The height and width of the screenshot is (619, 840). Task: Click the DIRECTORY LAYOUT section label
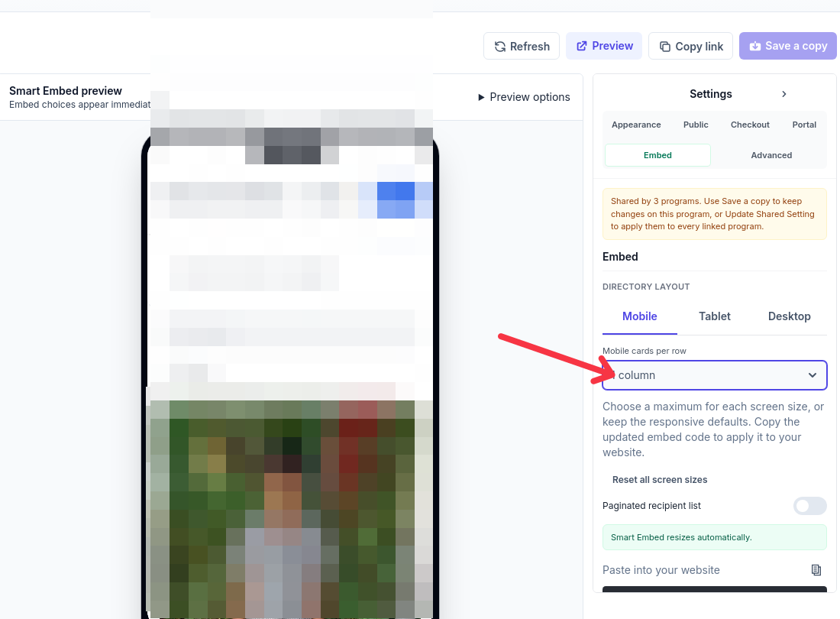[x=646, y=287]
